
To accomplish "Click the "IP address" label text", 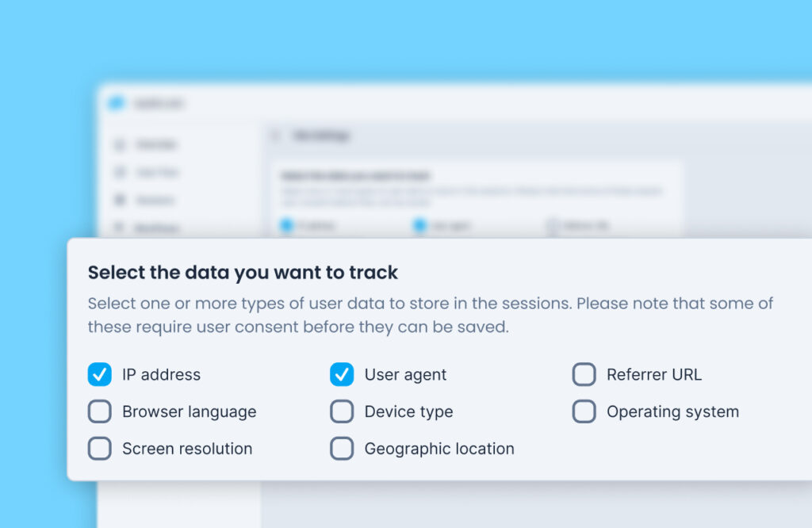I will pos(161,374).
